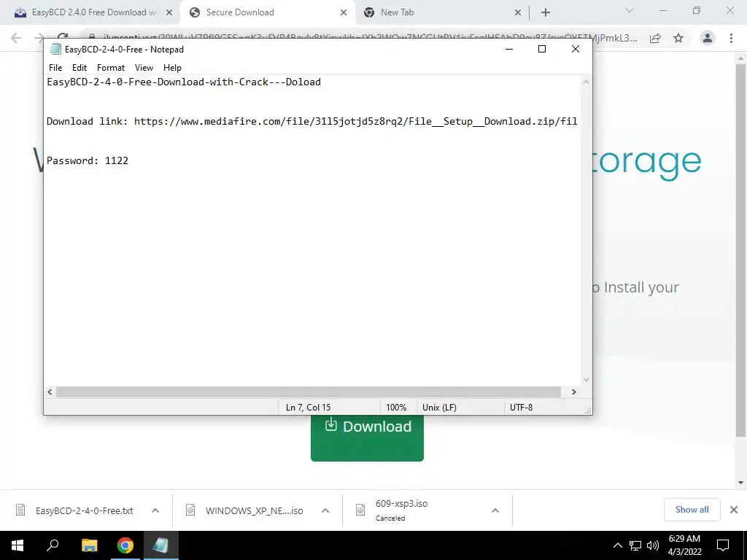This screenshot has width=747, height=560.
Task: Close the downloads bar with the X
Action: point(734,510)
